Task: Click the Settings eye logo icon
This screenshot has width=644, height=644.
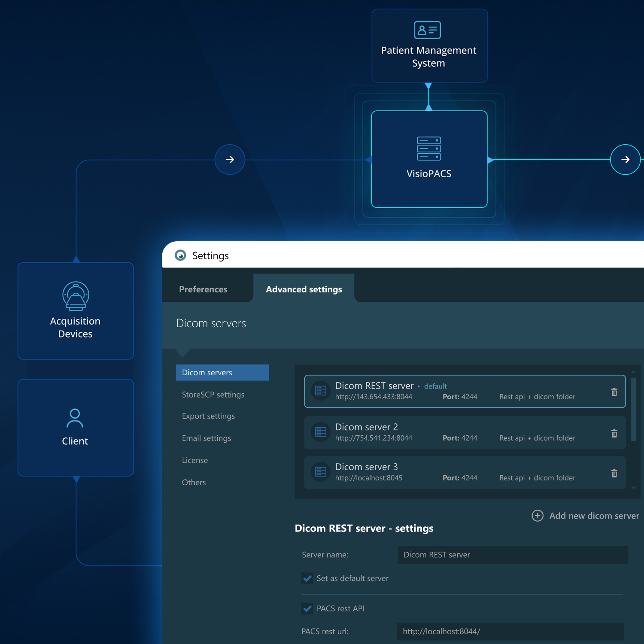Action: click(181, 255)
